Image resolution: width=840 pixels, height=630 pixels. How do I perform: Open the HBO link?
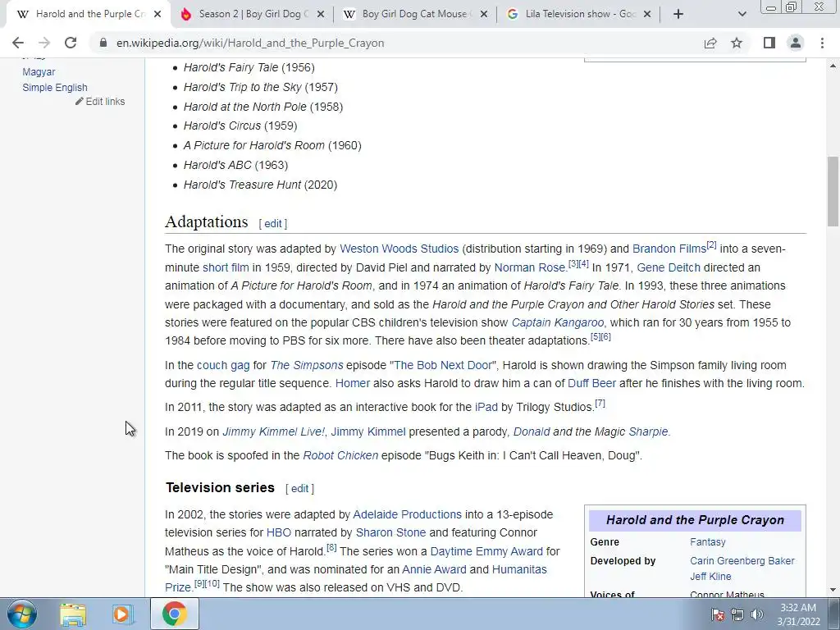tap(279, 532)
